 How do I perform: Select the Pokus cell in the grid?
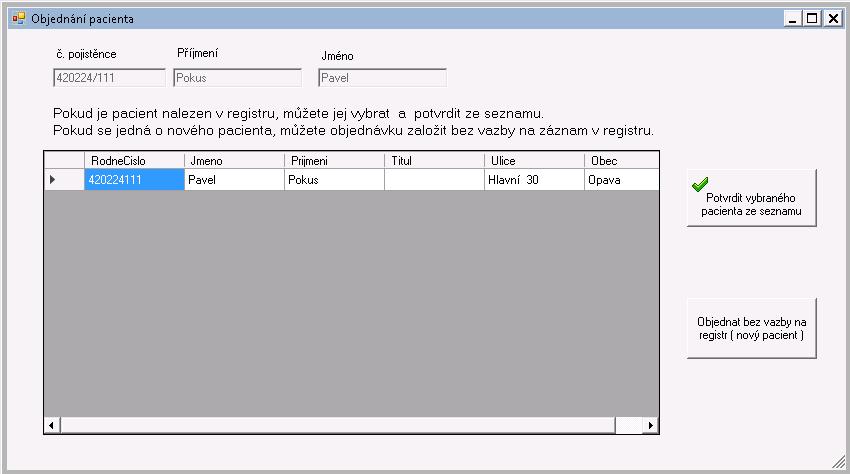[334, 180]
